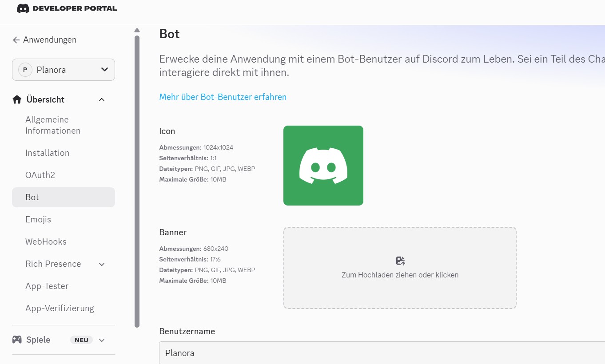Click the Discord logo in header
Image resolution: width=605 pixels, height=364 pixels.
(x=23, y=8)
